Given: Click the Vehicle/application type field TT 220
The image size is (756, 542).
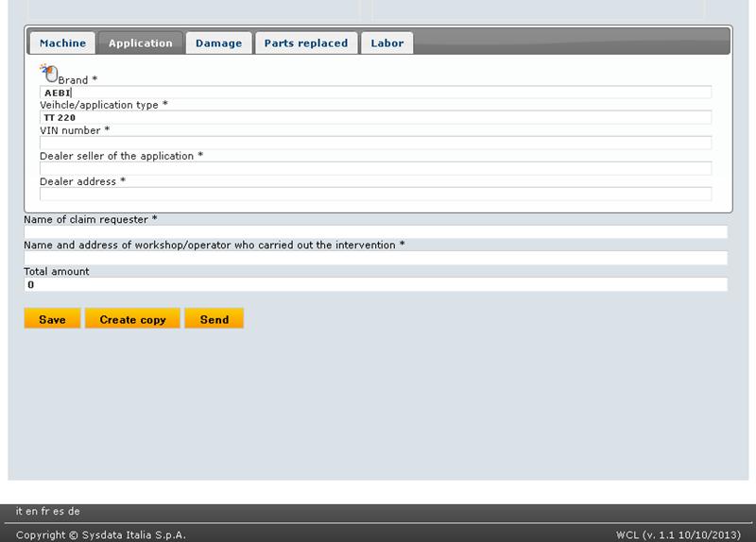Looking at the screenshot, I should (x=375, y=117).
